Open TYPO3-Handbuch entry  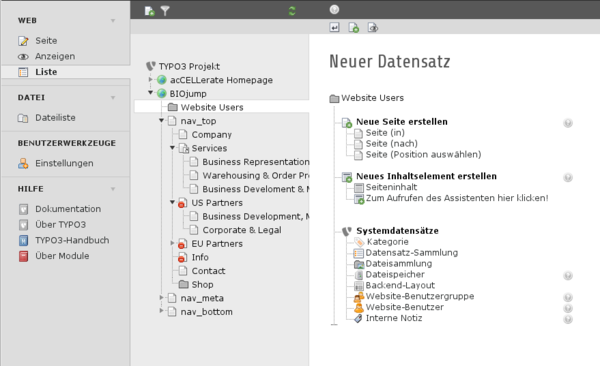(72, 240)
